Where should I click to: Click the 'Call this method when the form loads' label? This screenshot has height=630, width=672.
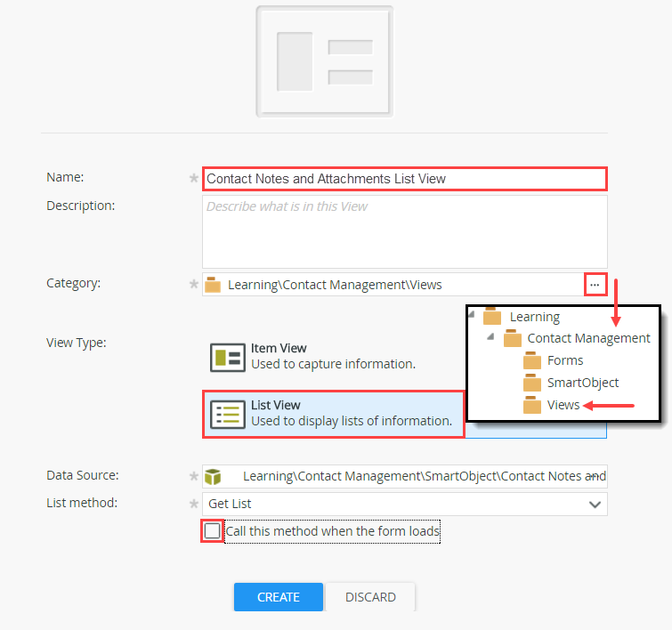[333, 531]
